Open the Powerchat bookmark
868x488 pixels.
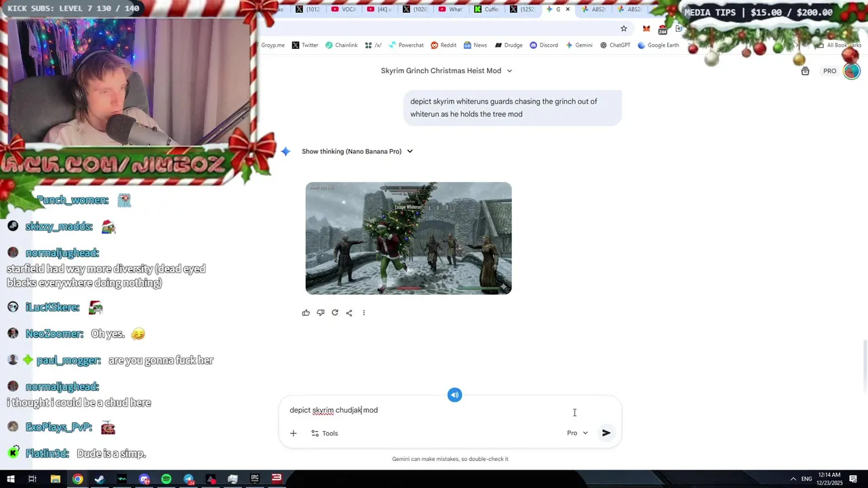[406, 45]
